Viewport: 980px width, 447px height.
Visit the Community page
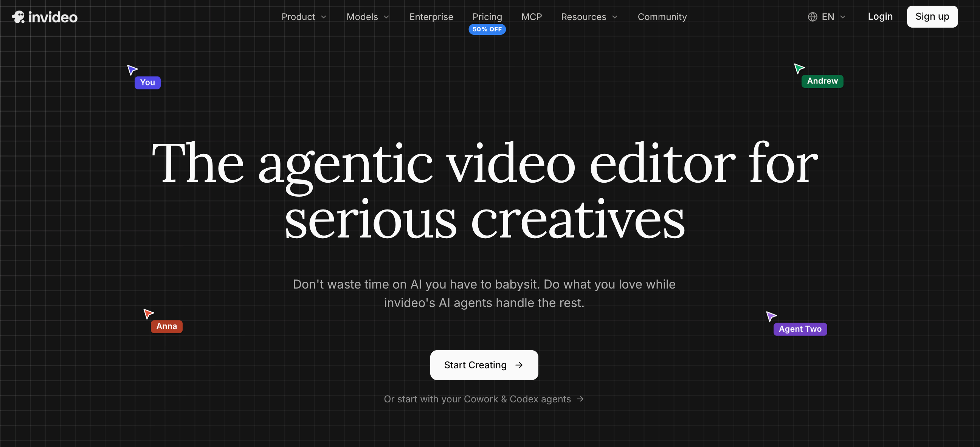point(662,17)
